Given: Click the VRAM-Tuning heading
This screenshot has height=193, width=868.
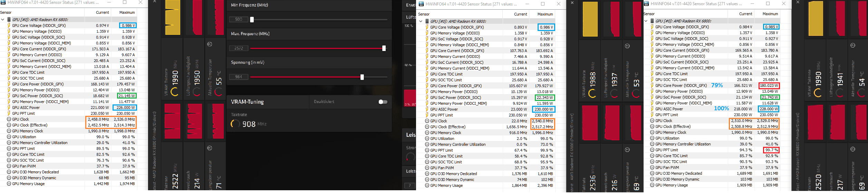Looking at the screenshot, I should [247, 102].
